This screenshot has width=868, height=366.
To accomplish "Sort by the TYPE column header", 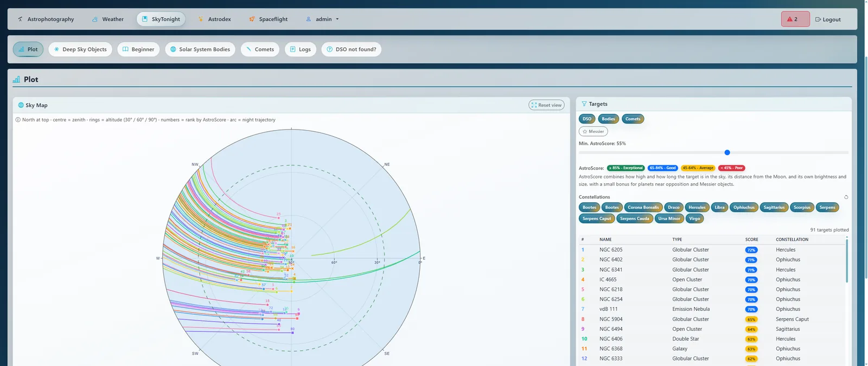I will [677, 239].
